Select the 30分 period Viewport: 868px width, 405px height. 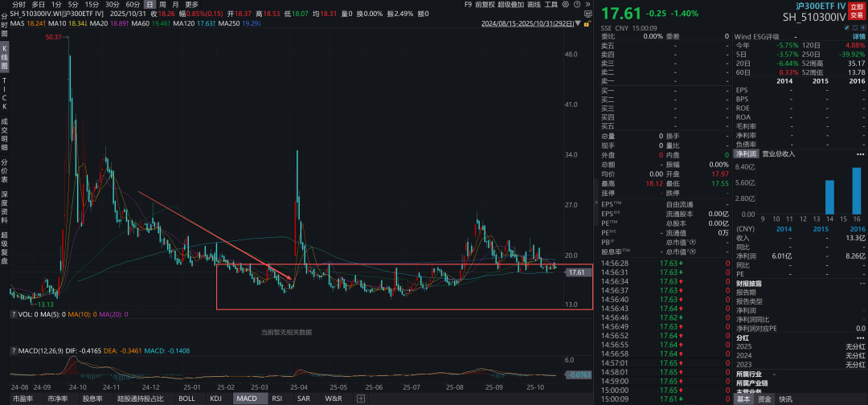click(113, 5)
